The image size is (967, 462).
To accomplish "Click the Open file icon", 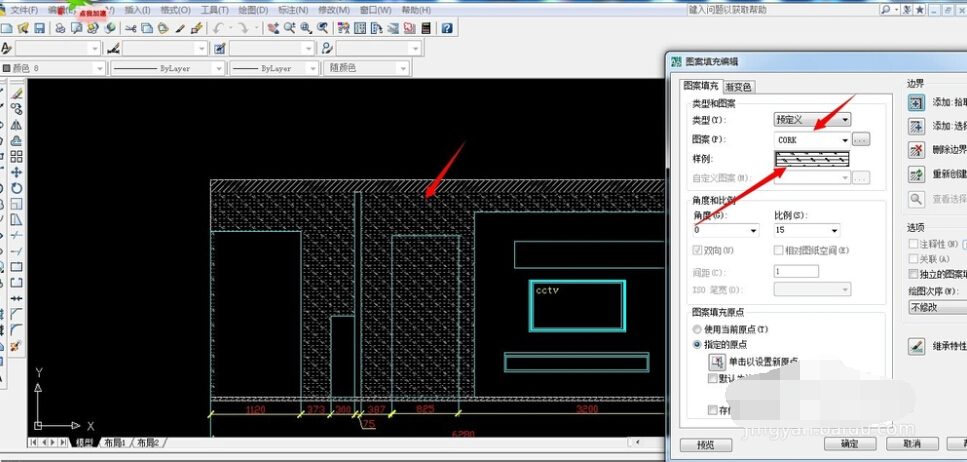I will click(x=23, y=28).
